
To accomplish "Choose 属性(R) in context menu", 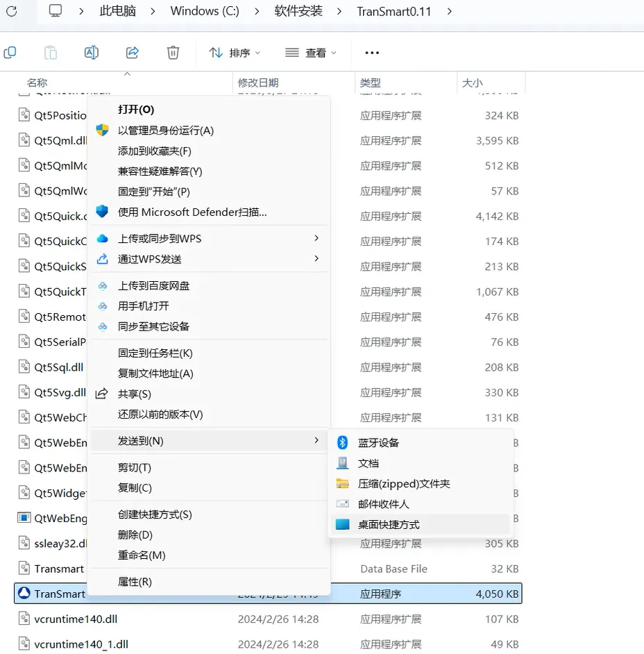I will (209, 582).
